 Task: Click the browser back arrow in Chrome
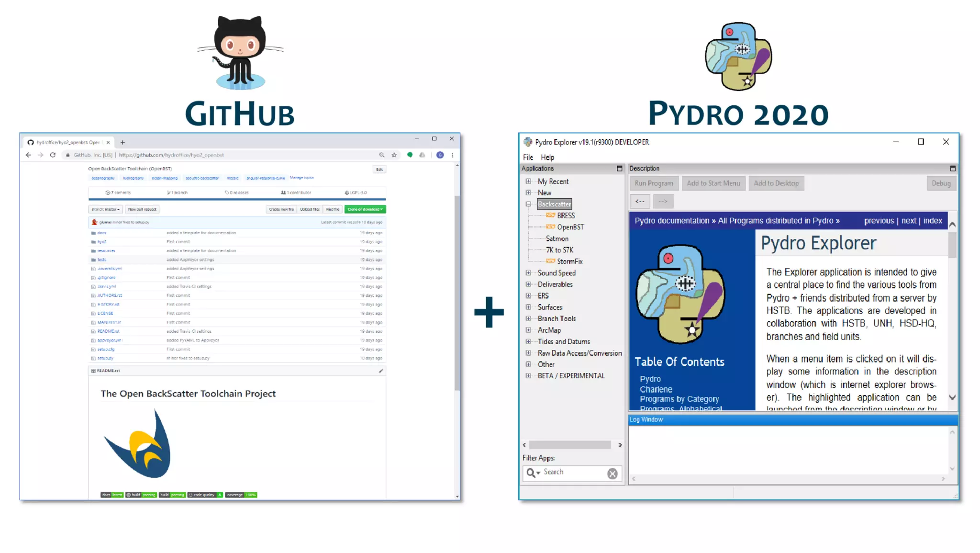pos(28,155)
